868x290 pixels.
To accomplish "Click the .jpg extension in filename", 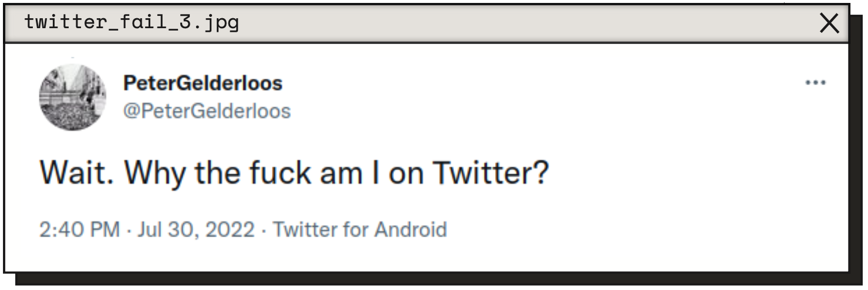I will tap(217, 25).
